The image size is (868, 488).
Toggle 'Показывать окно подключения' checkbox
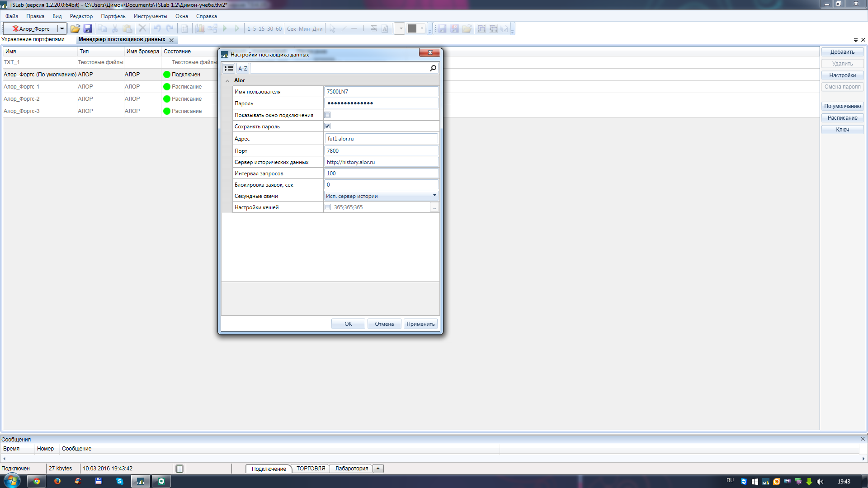point(327,115)
